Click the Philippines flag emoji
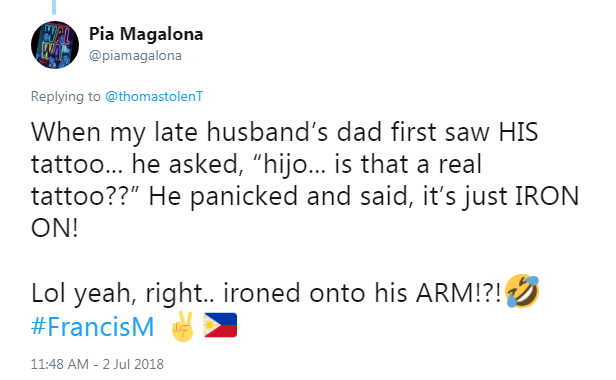This screenshot has width=616, height=380. [220, 325]
